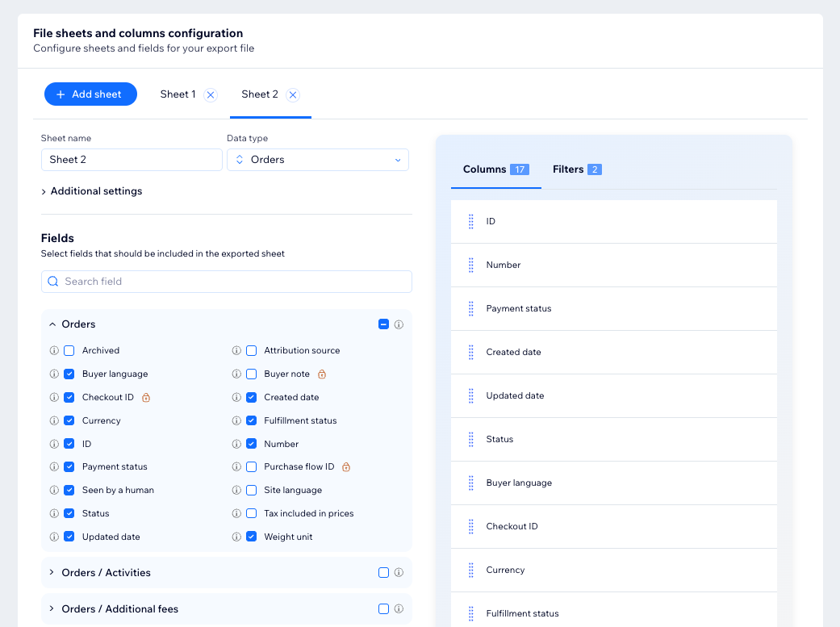Screen dimensions: 840x627
Task: Click the Add sheet button
Action: point(90,94)
